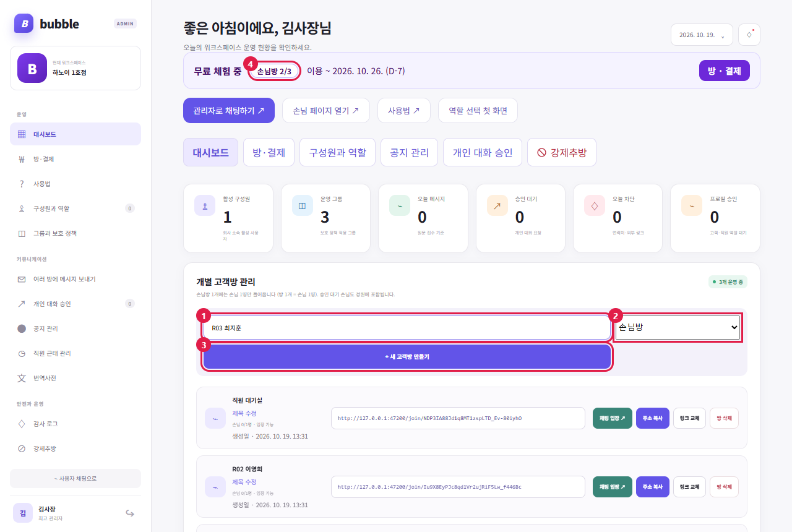Click the 공지 관리 circle icon
Viewport: 792px width, 532px height.
(22, 328)
